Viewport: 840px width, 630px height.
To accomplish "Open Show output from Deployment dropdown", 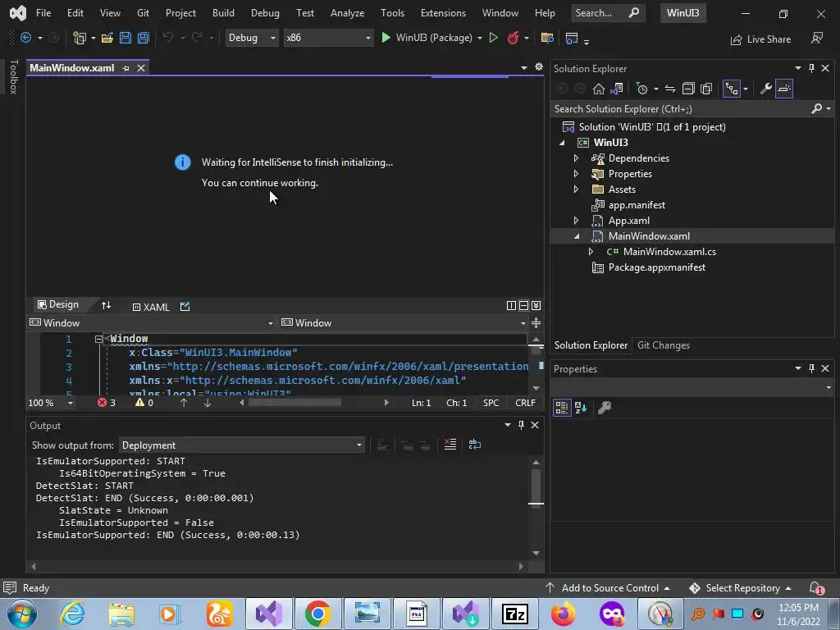I will [242, 445].
